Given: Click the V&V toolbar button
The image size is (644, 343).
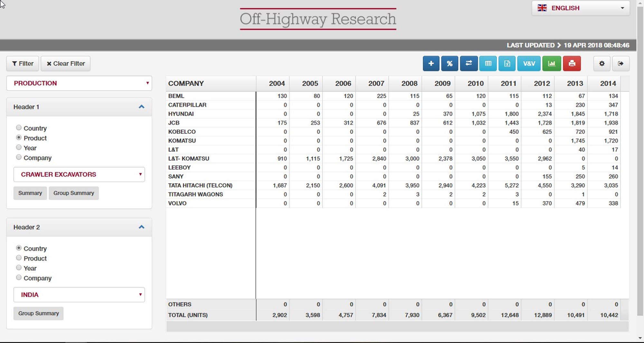Looking at the screenshot, I should tap(529, 63).
